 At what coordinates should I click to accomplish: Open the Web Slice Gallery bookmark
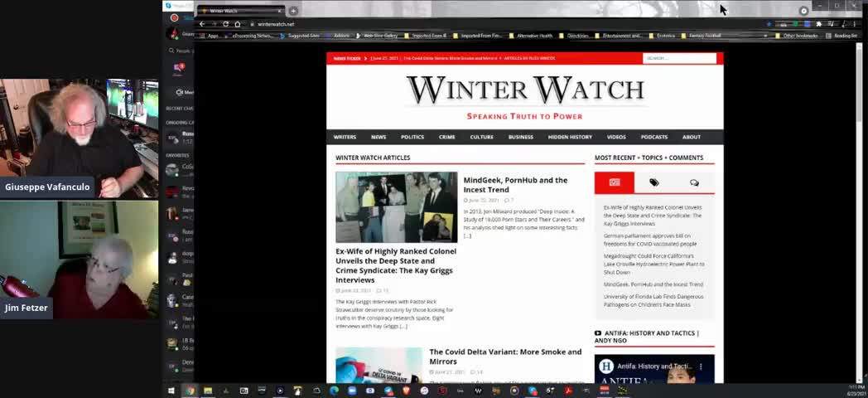tap(376, 36)
